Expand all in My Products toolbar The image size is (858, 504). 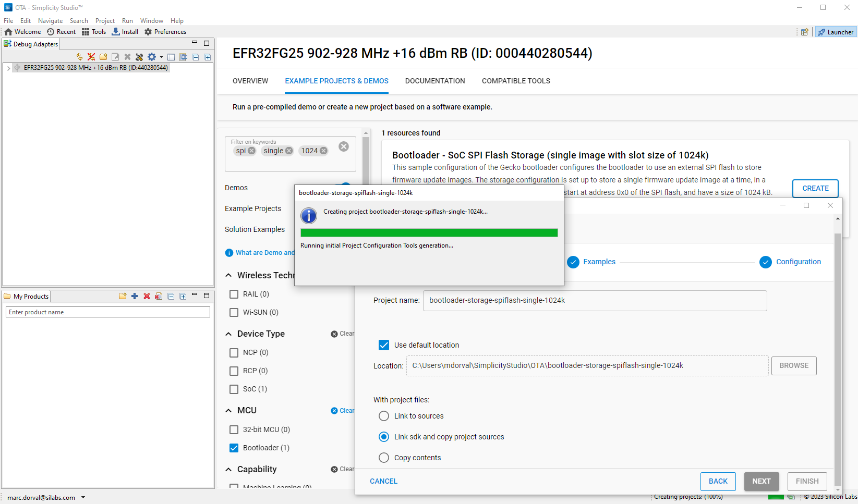(x=183, y=296)
